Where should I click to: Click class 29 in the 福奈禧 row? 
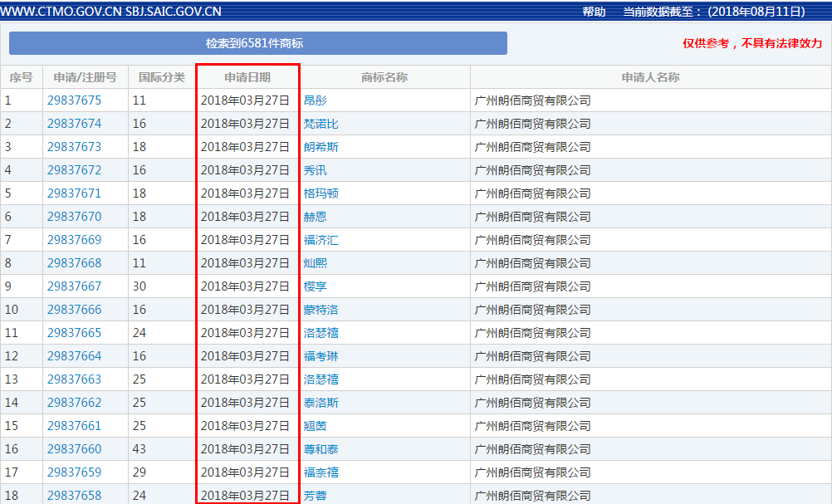[139, 472]
